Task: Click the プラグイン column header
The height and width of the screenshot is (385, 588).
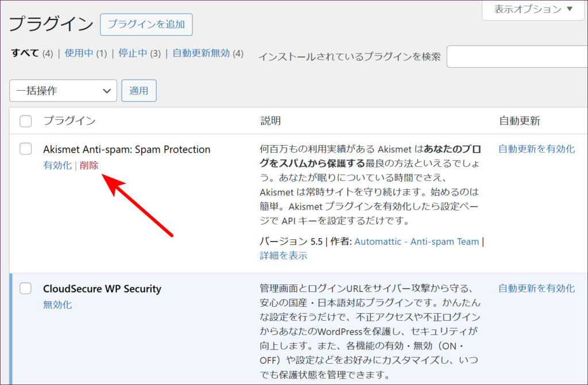Action: click(69, 121)
